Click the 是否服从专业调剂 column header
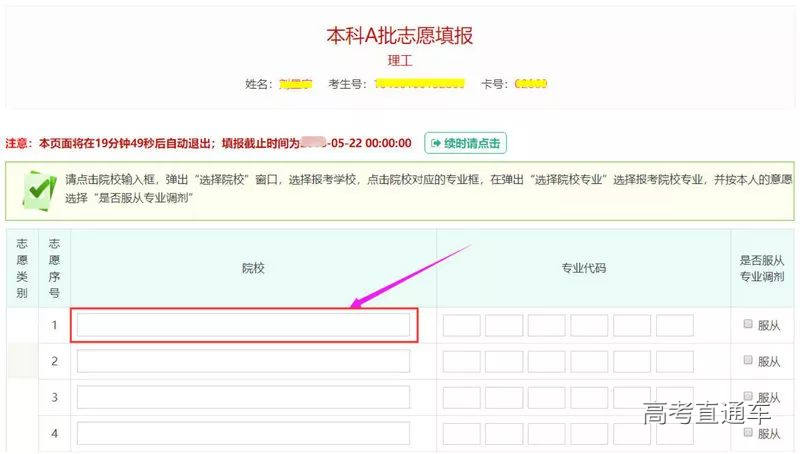800x454 pixels. point(763,268)
